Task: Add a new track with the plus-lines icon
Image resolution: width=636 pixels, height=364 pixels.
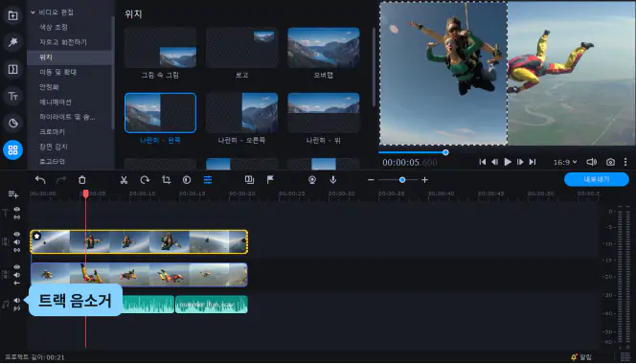Action: (13, 194)
